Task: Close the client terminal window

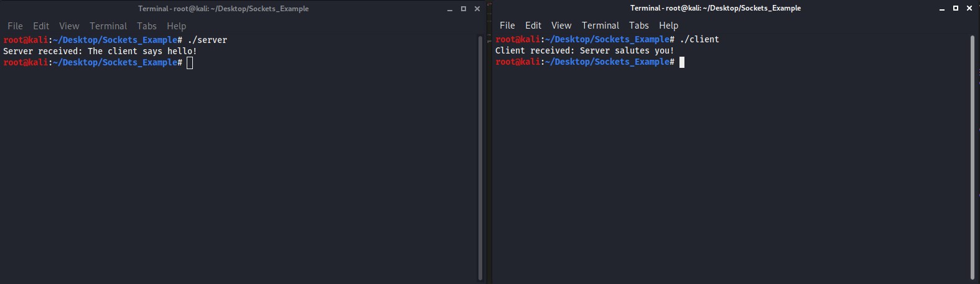Action: coord(969,8)
